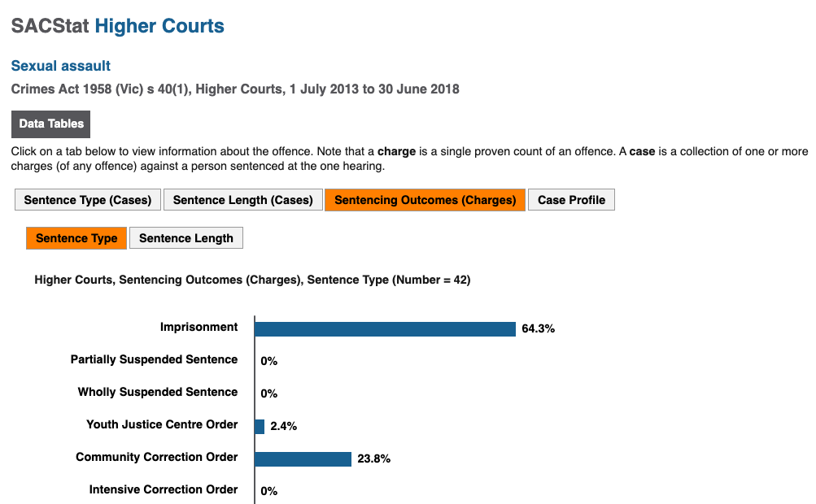Click the Imprisonment bar in chart

click(x=385, y=328)
